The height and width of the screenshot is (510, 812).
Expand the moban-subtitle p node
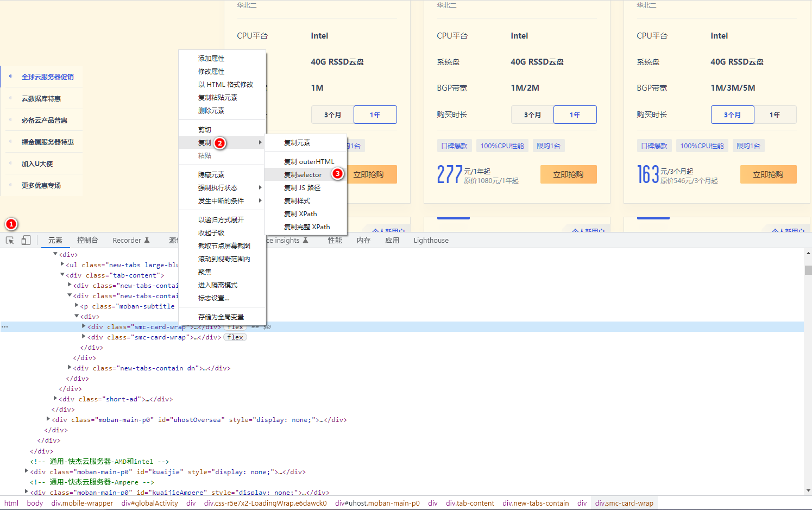[x=77, y=306]
